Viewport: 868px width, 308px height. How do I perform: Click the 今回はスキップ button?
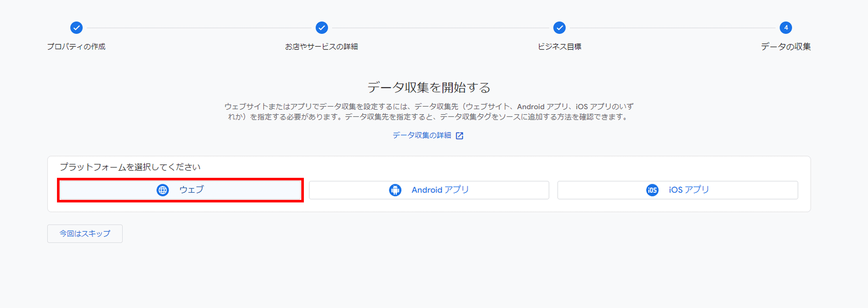[85, 234]
